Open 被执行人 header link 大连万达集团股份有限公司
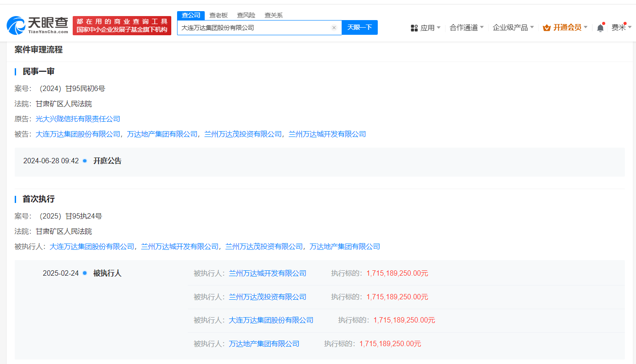Image resolution: width=636 pixels, height=364 pixels. (92, 247)
